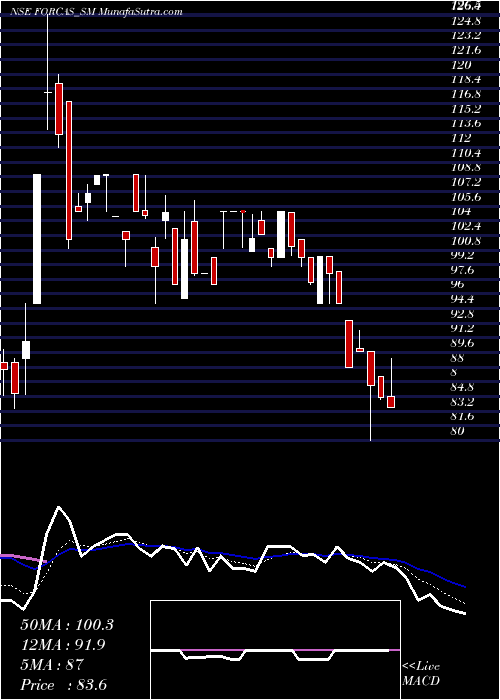Click the 105.6 price axis label
Image resolution: width=500 pixels, height=700 pixels.
click(x=467, y=197)
